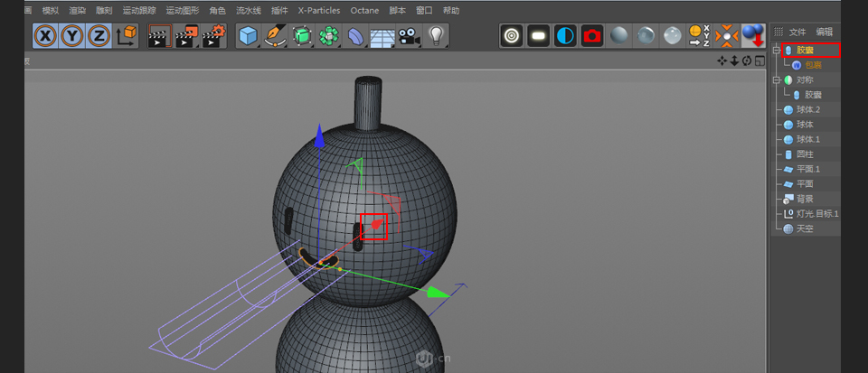Screen dimensions: 868x373
Task: Click the blue spheres red arrow icon
Action: pos(753,36)
